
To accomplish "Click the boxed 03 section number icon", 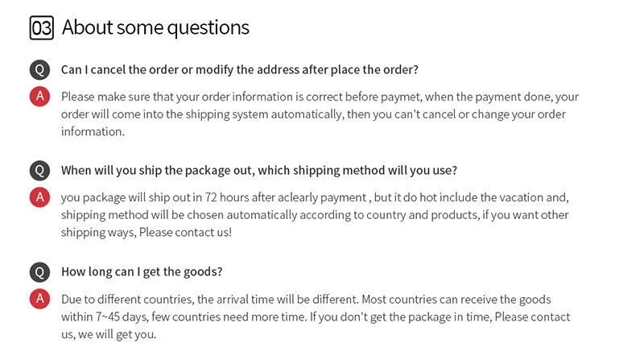I will click(41, 28).
